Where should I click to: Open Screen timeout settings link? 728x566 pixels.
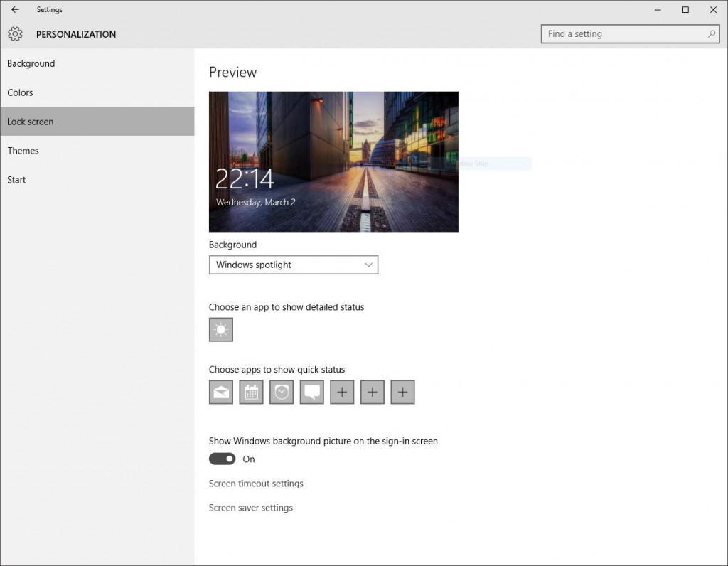pyautogui.click(x=256, y=484)
